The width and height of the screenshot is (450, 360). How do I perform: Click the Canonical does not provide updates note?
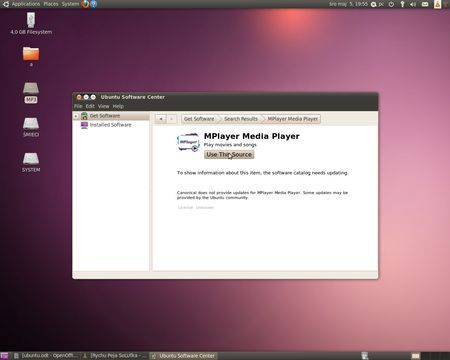pyautogui.click(x=262, y=195)
